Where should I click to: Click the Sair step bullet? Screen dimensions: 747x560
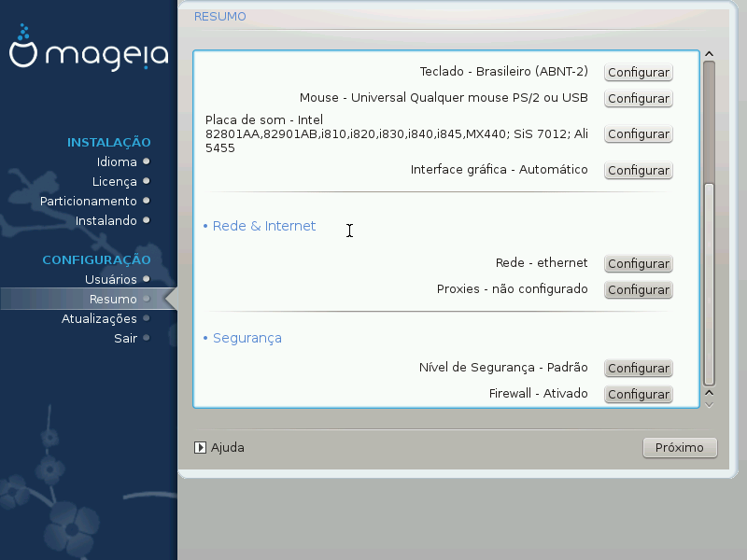[x=147, y=338]
